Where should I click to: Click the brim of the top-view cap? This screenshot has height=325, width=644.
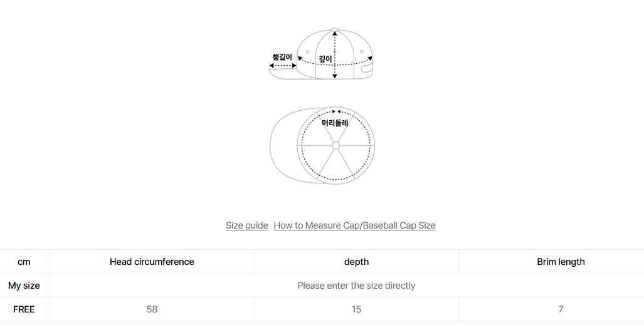pos(283,145)
